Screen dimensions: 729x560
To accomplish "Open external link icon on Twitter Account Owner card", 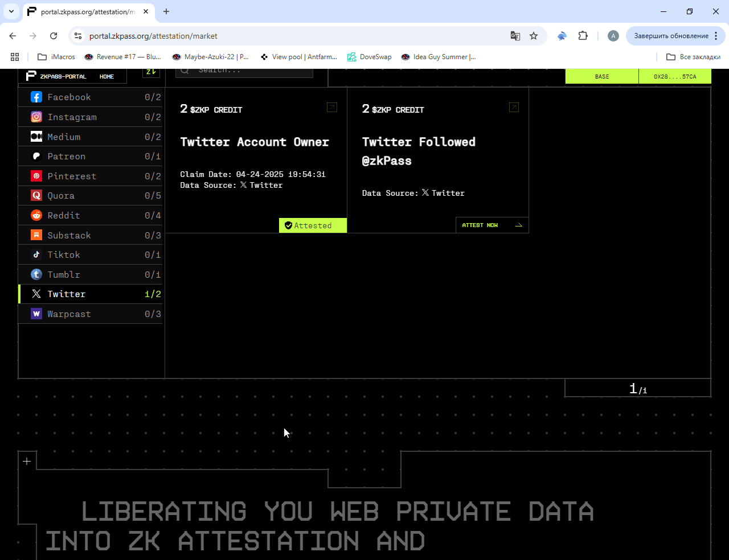I will click(332, 107).
